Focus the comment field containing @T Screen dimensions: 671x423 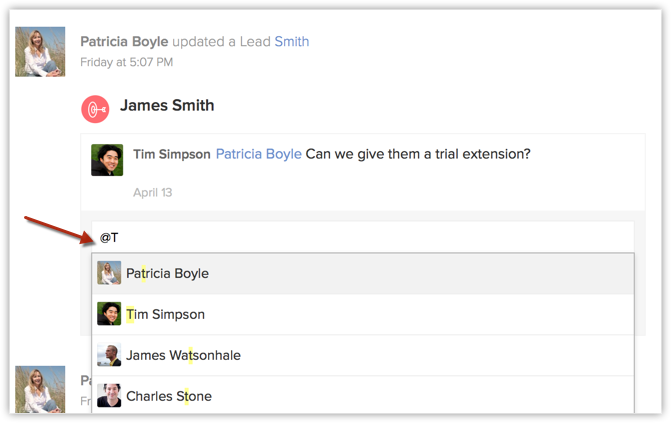click(x=360, y=237)
